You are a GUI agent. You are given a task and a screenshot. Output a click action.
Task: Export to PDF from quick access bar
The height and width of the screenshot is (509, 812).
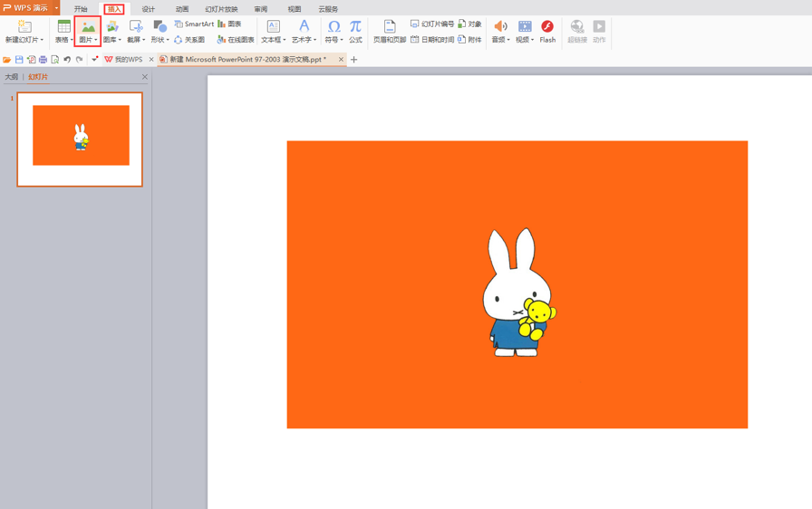[31, 60]
